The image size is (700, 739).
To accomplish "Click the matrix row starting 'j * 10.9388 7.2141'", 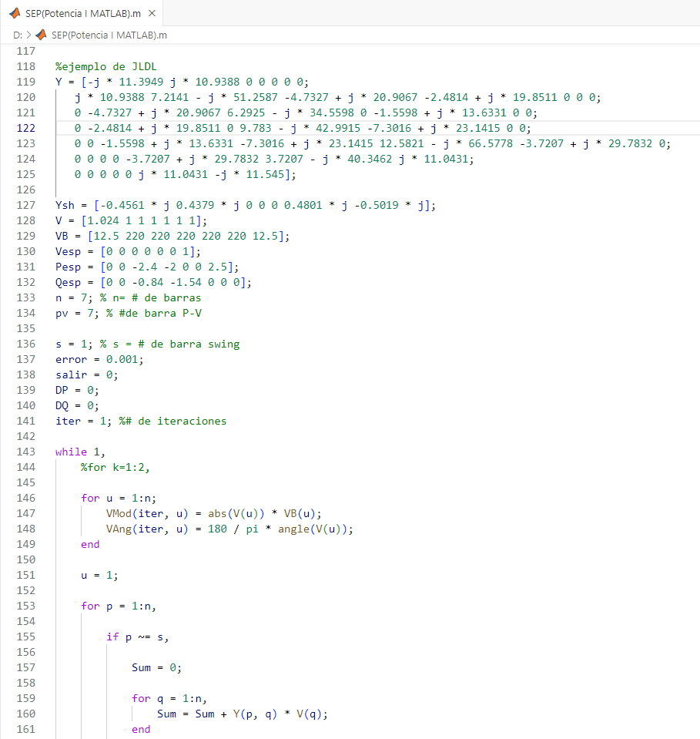I will point(338,98).
